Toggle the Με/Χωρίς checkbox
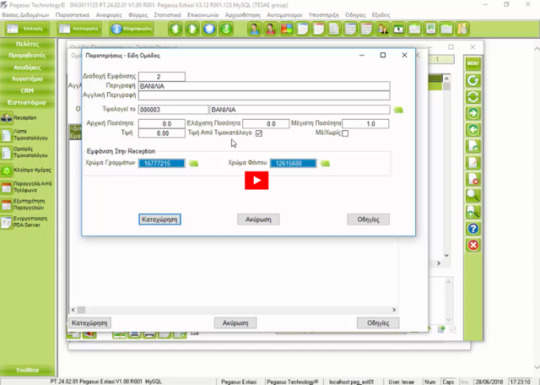The width and height of the screenshot is (540, 385). pos(345,133)
